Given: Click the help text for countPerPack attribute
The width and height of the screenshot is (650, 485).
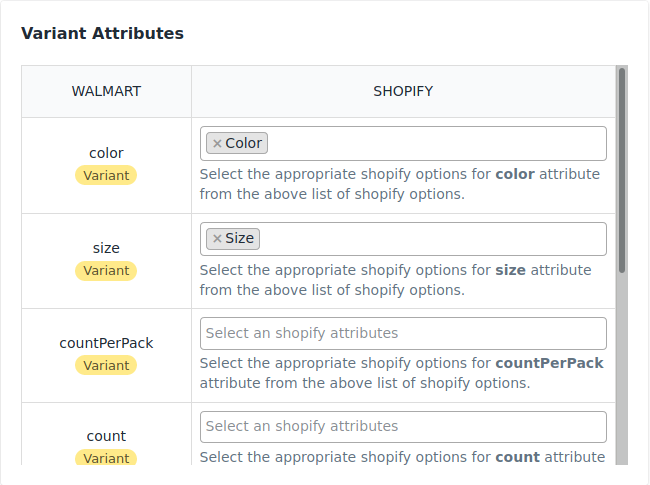Looking at the screenshot, I should (x=401, y=373).
